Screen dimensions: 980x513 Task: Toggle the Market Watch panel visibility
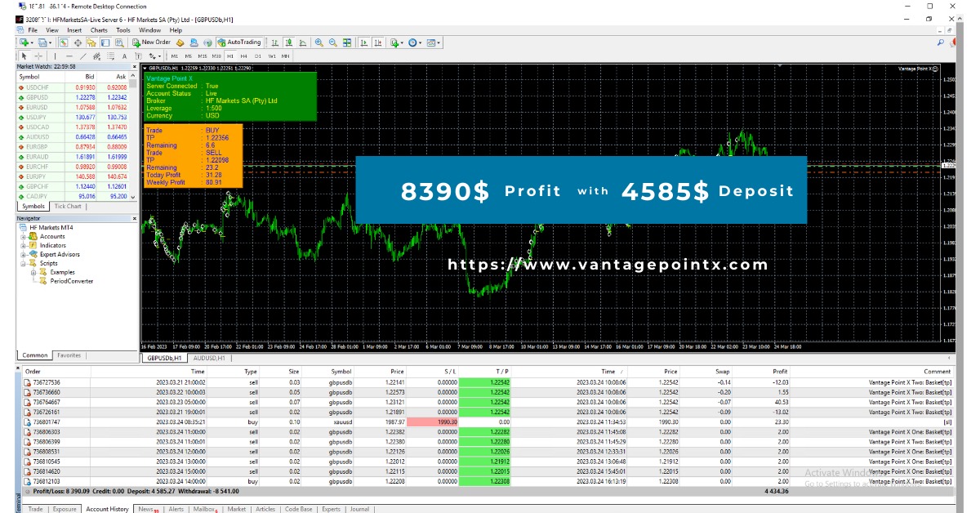tap(62, 42)
